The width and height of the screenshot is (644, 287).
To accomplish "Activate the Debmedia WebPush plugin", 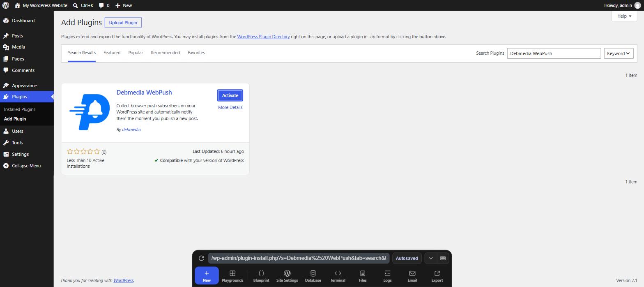I will [230, 95].
